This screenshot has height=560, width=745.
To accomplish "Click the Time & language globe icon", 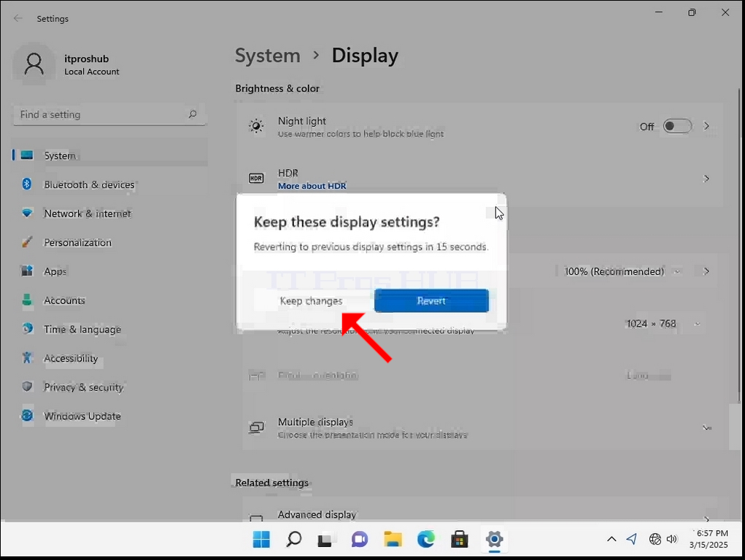I will (27, 329).
